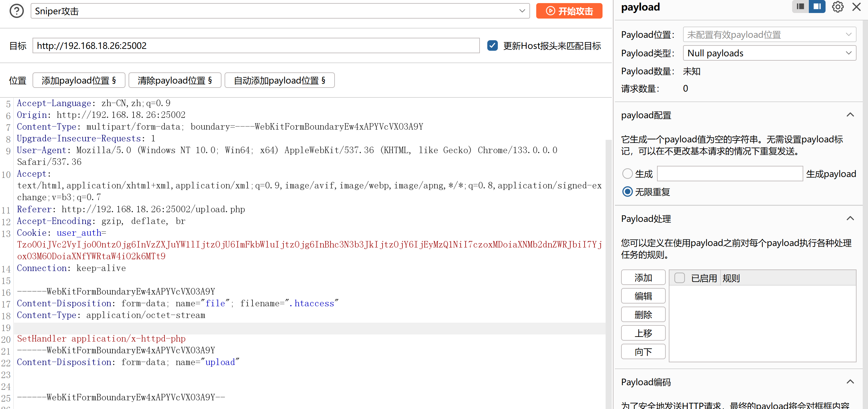Click into the target URL field

[x=256, y=46]
